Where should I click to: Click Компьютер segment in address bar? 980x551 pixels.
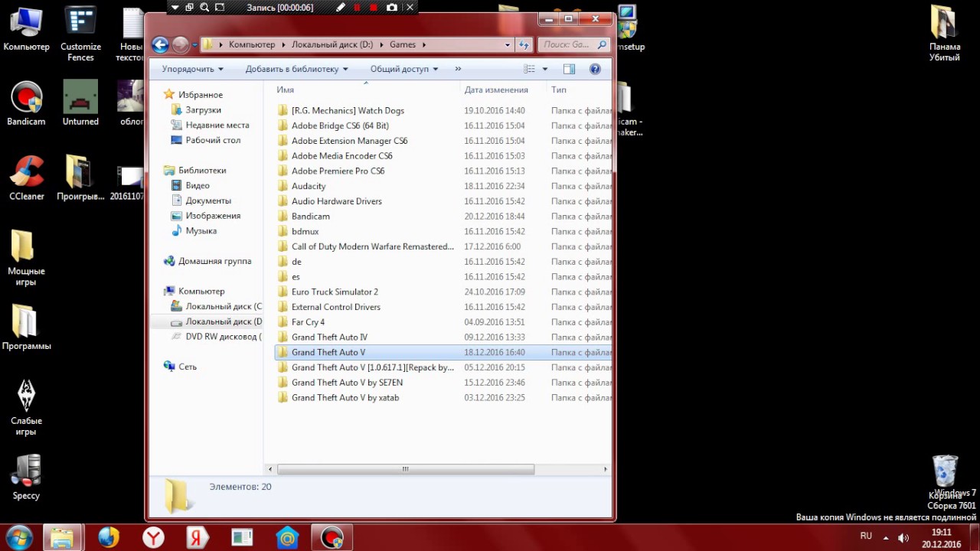[x=251, y=44]
